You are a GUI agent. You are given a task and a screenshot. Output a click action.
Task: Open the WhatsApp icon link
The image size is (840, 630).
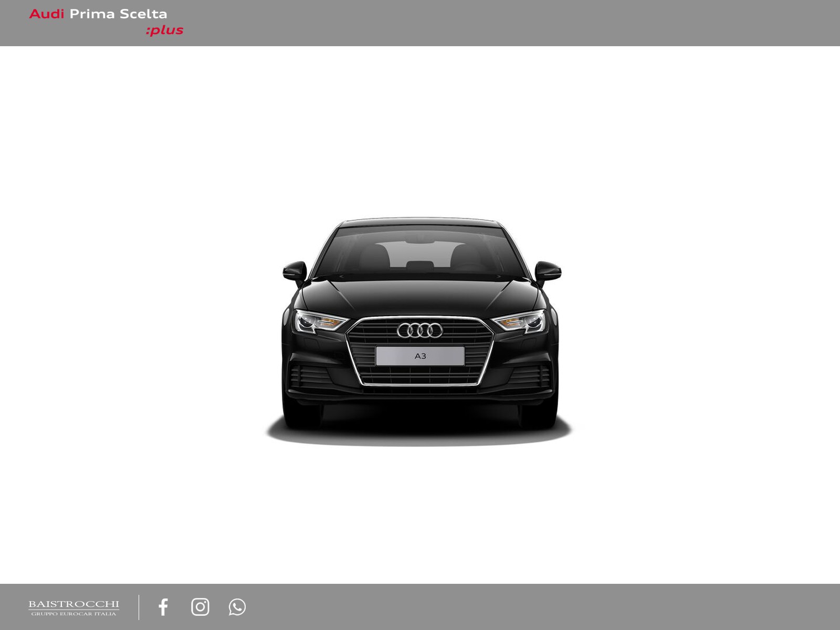pos(237,607)
